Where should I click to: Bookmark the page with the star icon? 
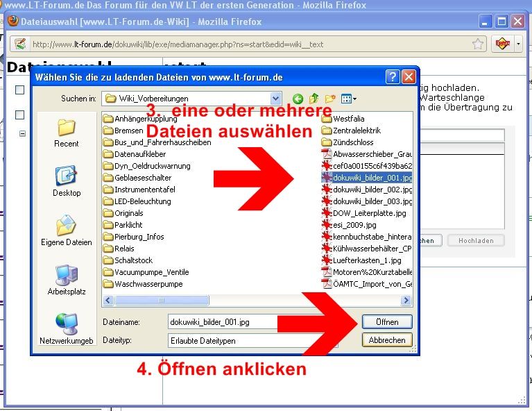point(478,44)
